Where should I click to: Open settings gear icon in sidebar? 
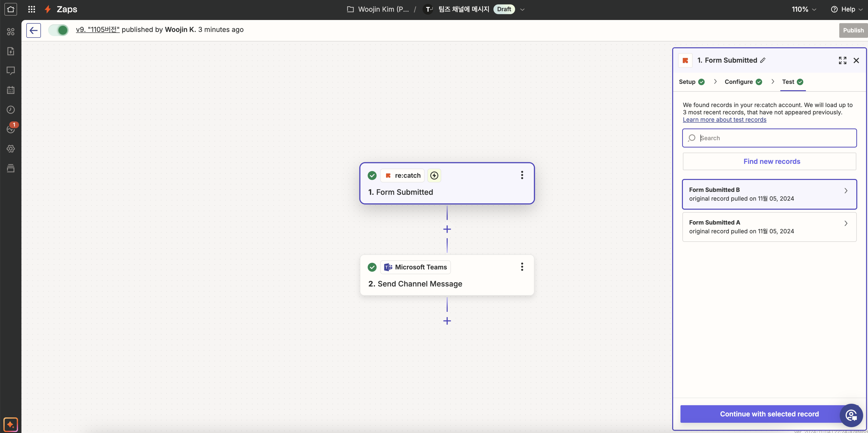(x=10, y=149)
